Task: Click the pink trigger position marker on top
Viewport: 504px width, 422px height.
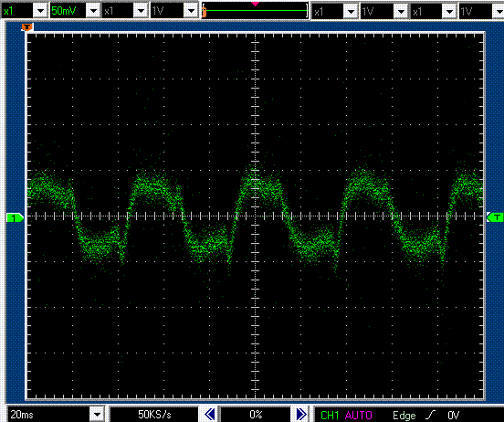Action: tap(256, 4)
